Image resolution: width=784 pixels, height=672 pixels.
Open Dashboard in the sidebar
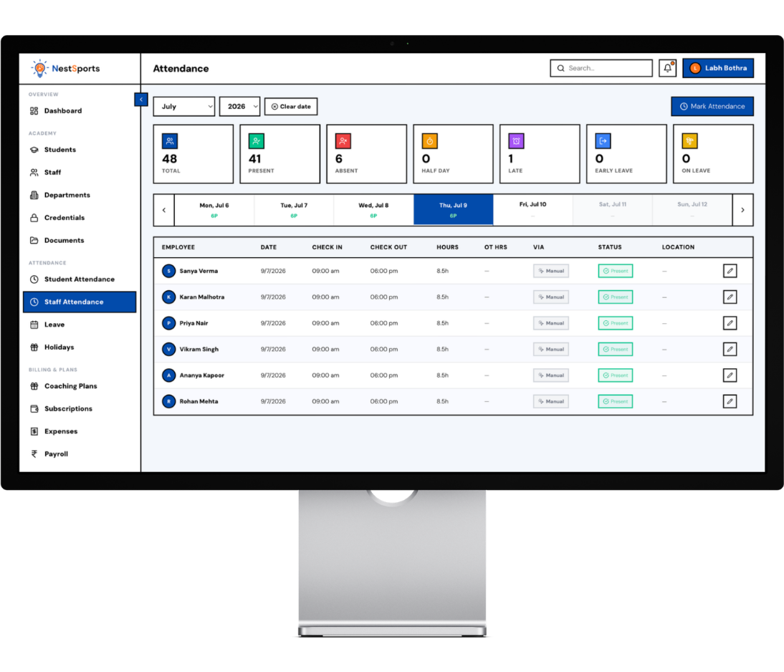point(80,111)
